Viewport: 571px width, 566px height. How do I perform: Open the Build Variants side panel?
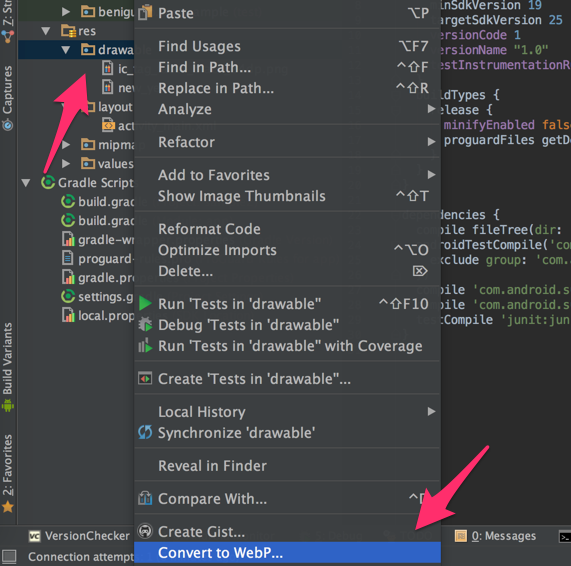tap(8, 367)
